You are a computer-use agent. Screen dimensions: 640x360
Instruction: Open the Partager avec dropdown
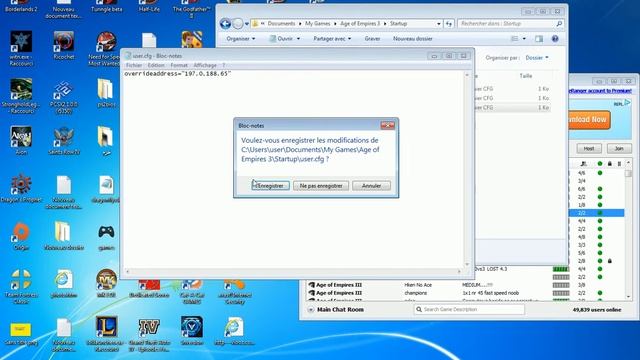[x=332, y=39]
